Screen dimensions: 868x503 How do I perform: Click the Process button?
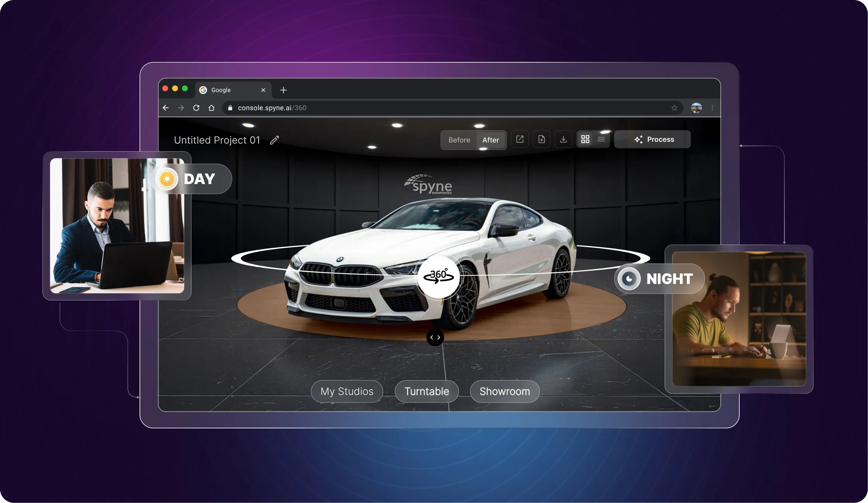[x=654, y=140]
